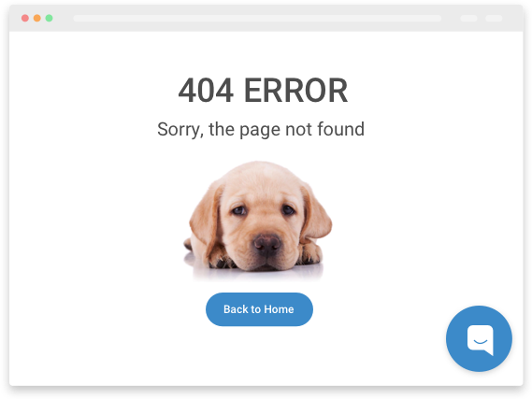Click the puppy's right floppy ear
This screenshot has height=400, width=532.
pos(315,212)
